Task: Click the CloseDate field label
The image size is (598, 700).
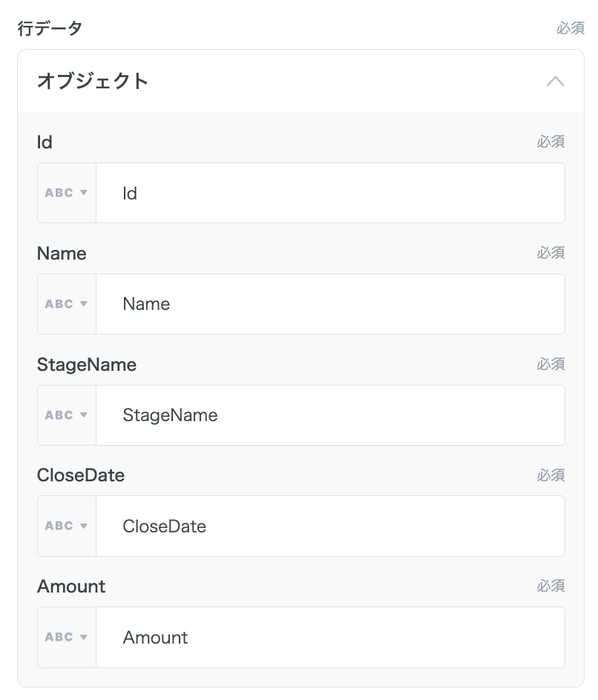Action: (81, 475)
